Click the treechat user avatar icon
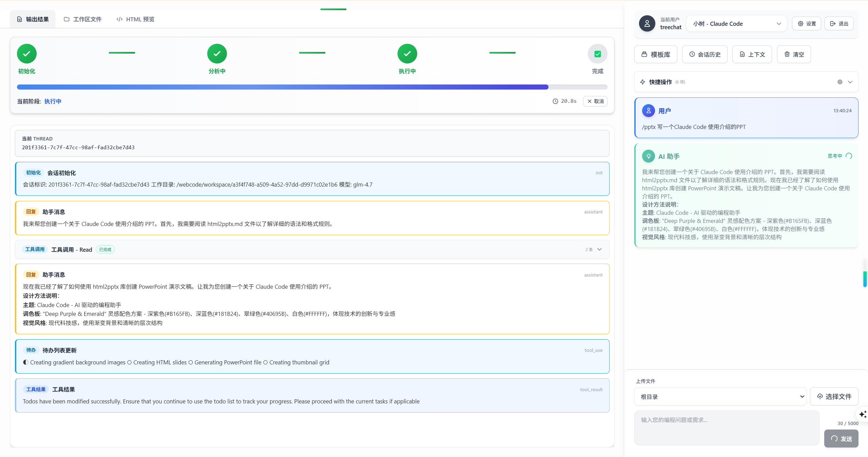The width and height of the screenshot is (868, 457). coord(647,23)
